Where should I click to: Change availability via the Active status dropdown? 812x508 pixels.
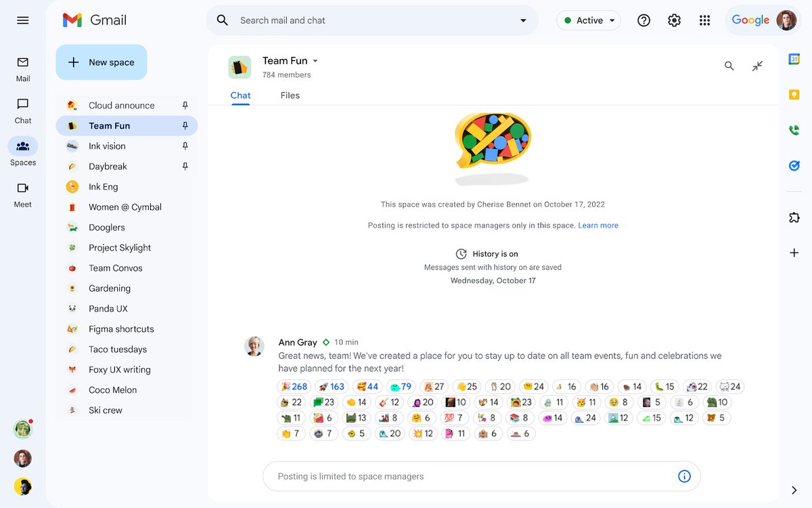(588, 20)
